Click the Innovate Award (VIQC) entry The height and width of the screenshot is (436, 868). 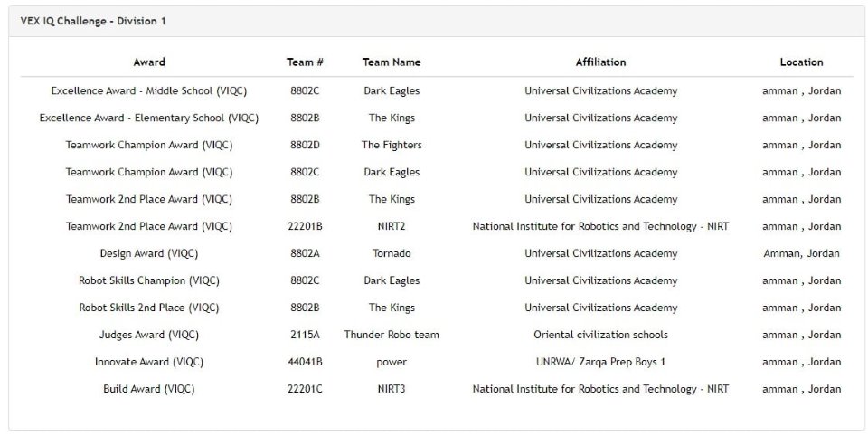(149, 363)
